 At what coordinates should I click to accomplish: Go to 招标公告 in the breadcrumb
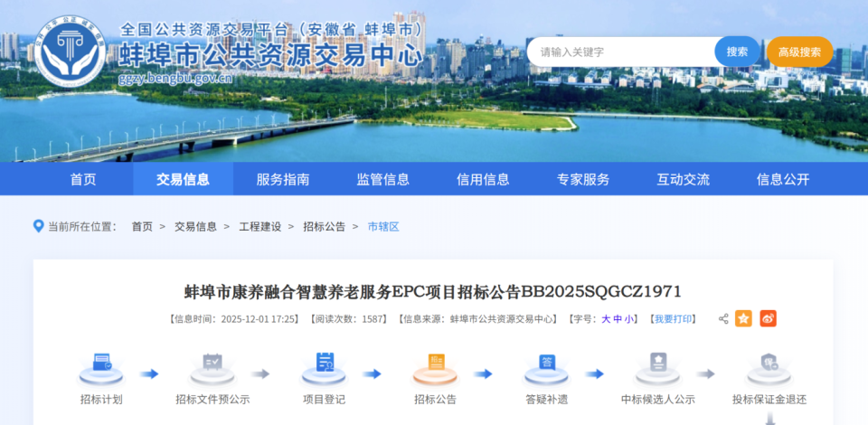point(325,226)
